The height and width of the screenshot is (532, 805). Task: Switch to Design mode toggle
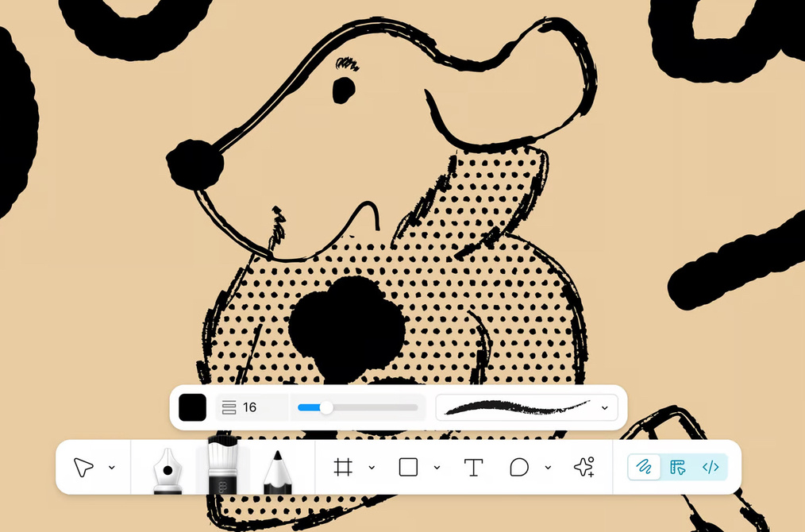[678, 467]
